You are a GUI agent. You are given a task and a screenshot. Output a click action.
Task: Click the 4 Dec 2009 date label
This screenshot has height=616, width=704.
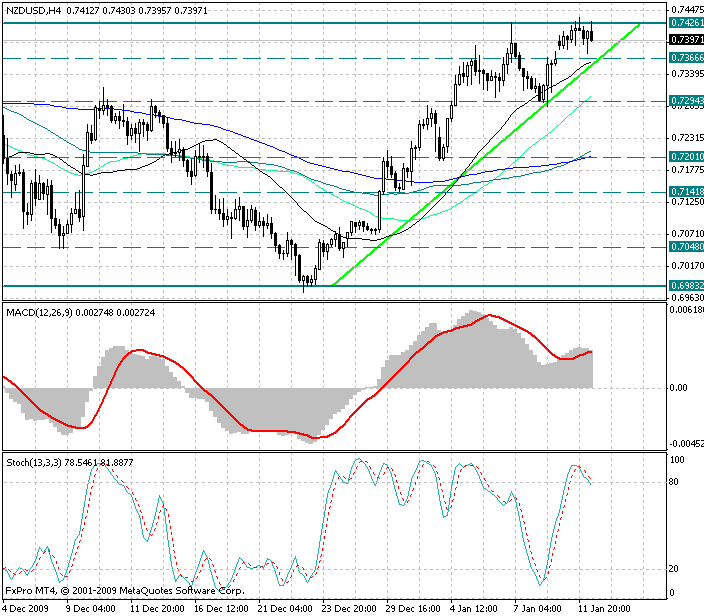point(26,609)
